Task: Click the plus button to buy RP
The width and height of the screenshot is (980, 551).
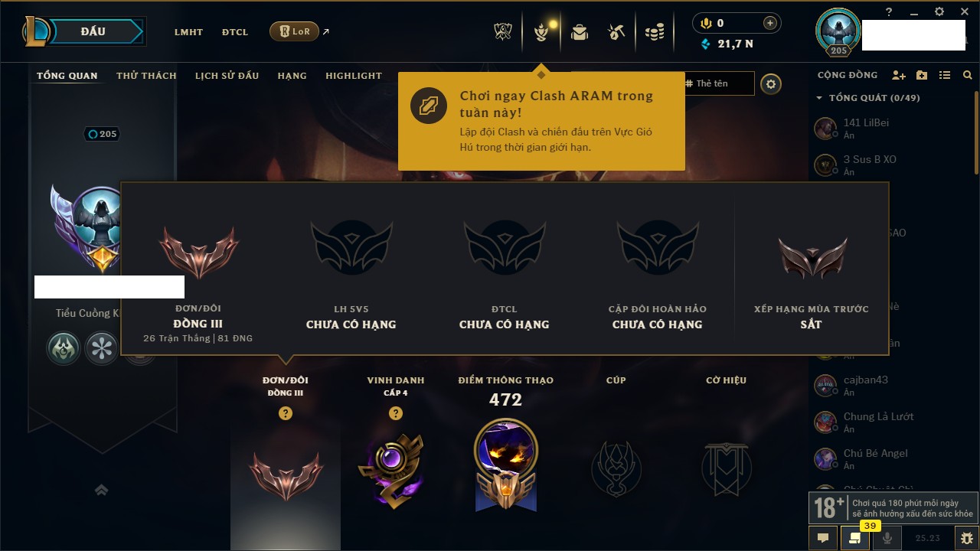Action: 770,23
